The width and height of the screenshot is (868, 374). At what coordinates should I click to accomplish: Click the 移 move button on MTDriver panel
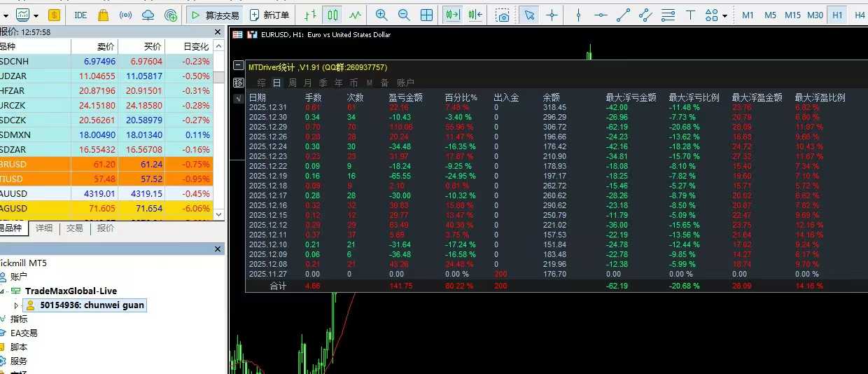[238, 83]
